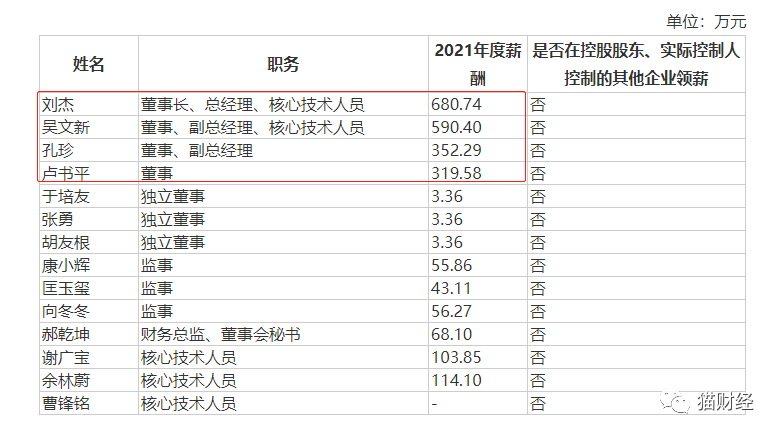Click 刘杰's 否 value

point(538,105)
